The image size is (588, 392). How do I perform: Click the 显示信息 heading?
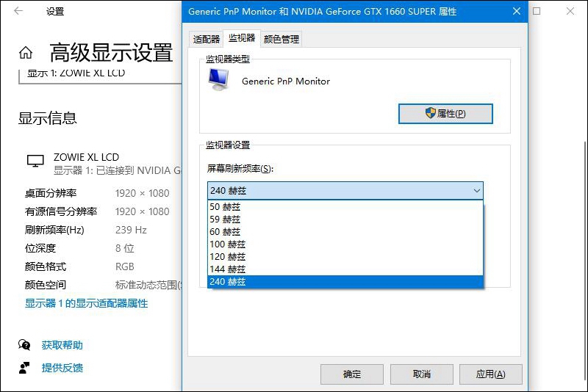(x=47, y=118)
